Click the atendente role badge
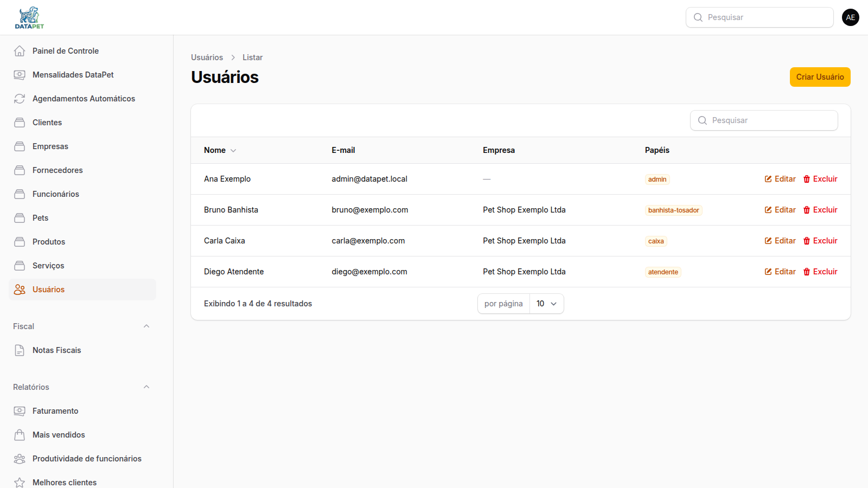The image size is (868, 488). (x=663, y=272)
